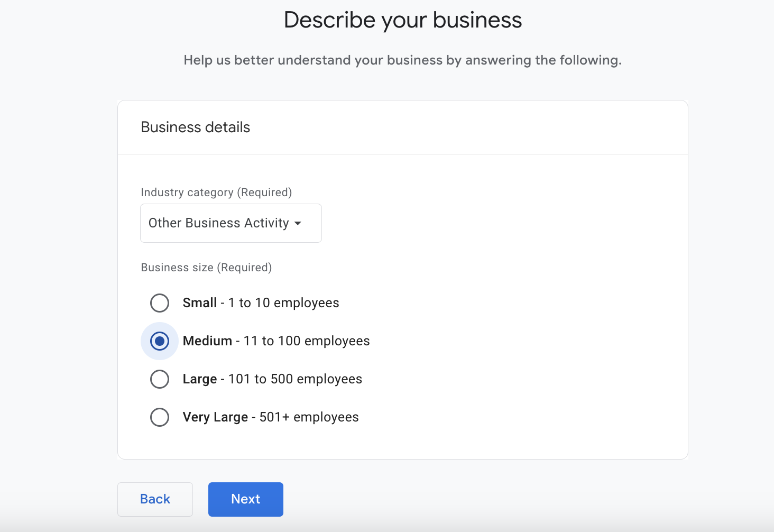Go back with the Back button
Screen dimensions: 774x532
point(155,499)
